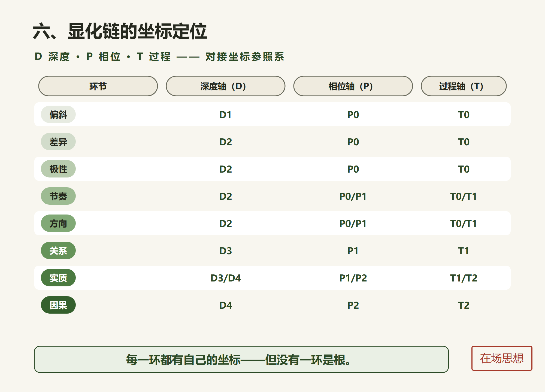Click the D1 cell in 偏斜 row
Image resolution: width=545 pixels, height=392 pixels.
(226, 115)
